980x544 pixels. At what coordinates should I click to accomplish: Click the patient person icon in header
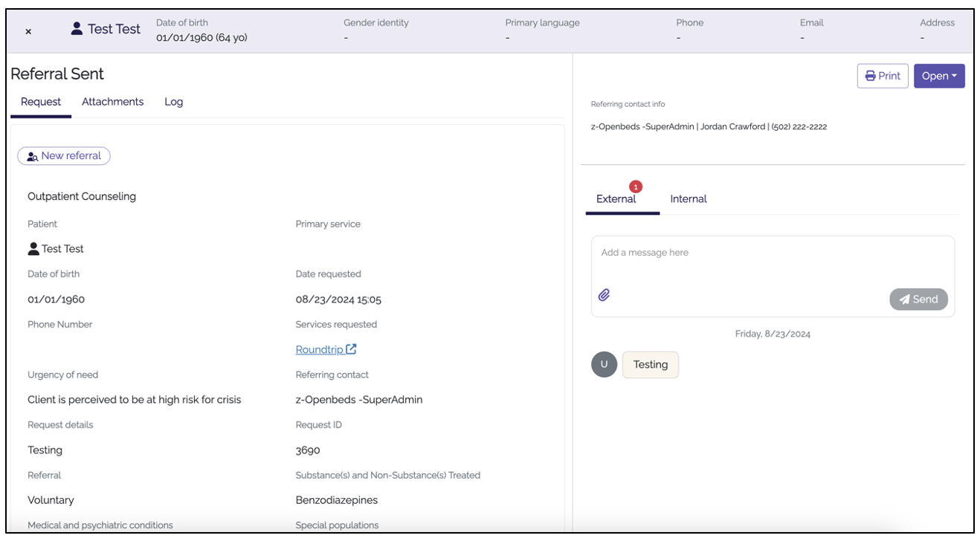tap(77, 29)
